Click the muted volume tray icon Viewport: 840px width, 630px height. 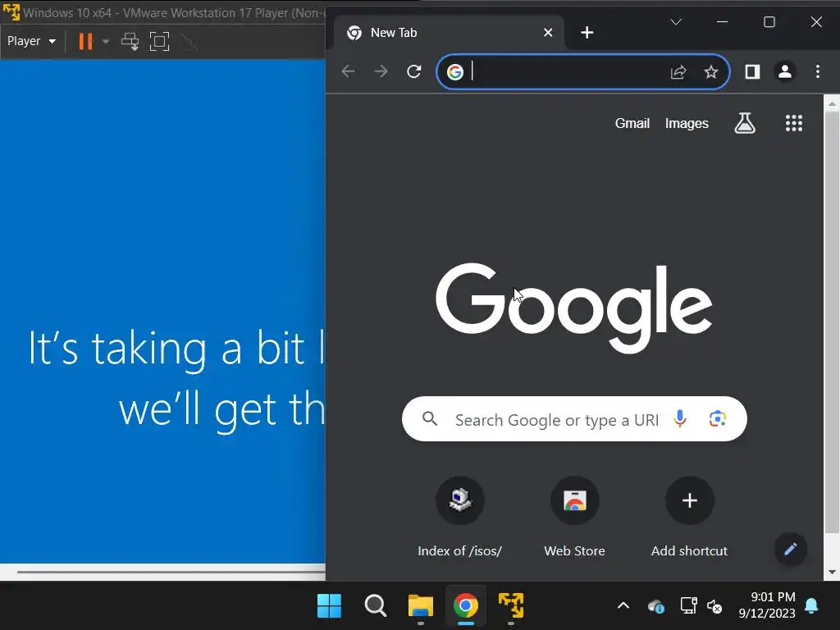pyautogui.click(x=714, y=606)
